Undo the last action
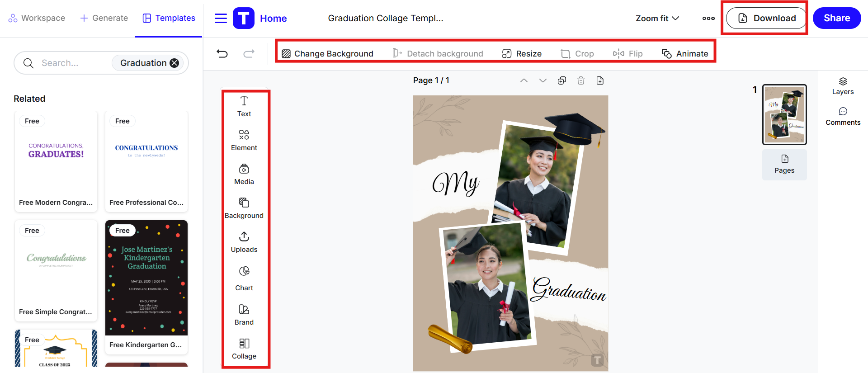Screen dimensions: 868x373 click(x=222, y=54)
